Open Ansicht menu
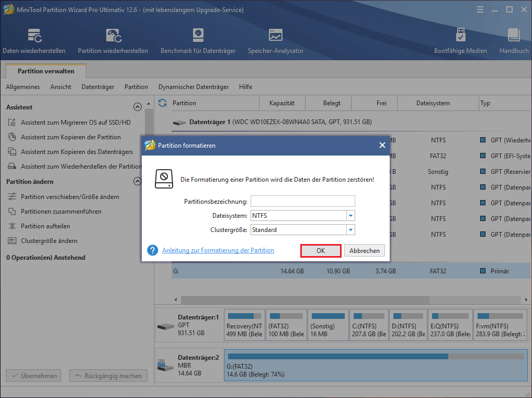This screenshot has width=532, height=398. pos(61,87)
